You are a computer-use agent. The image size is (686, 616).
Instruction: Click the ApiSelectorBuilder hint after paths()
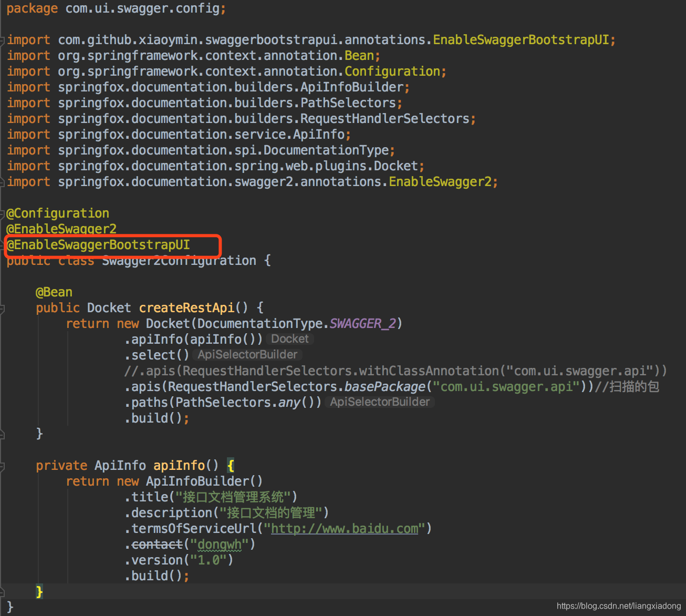click(380, 402)
